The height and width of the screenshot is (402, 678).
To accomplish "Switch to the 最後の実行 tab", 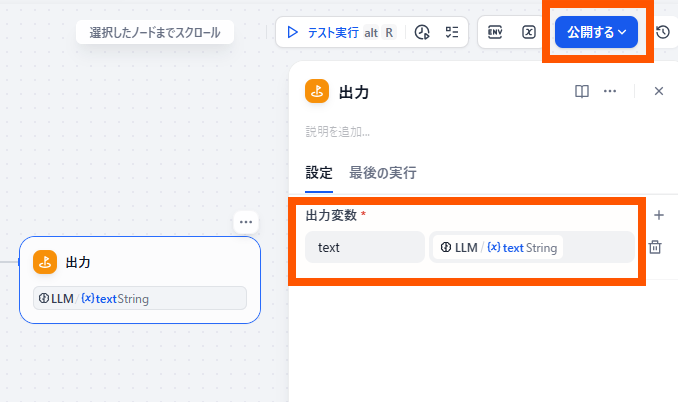I will point(383,172).
